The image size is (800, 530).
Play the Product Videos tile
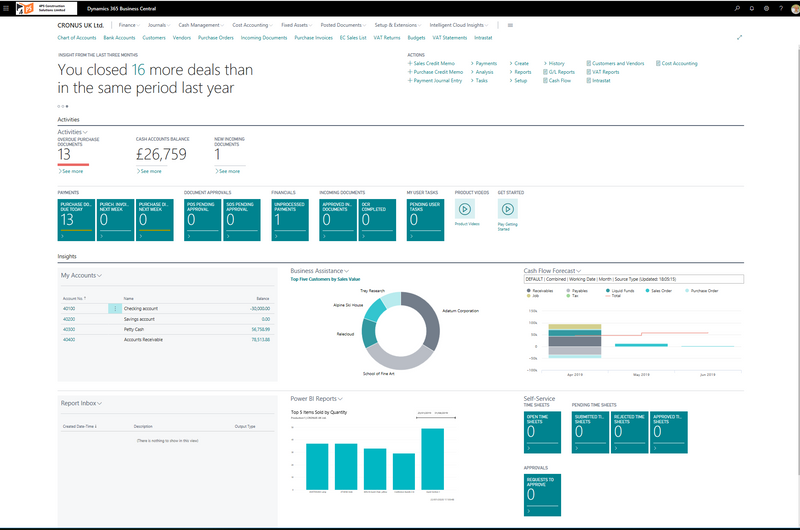465,209
